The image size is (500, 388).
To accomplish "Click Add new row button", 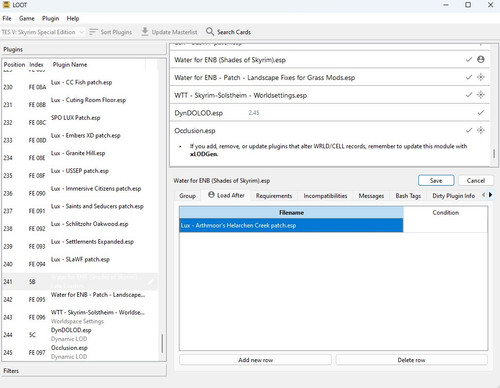I will click(x=255, y=360).
